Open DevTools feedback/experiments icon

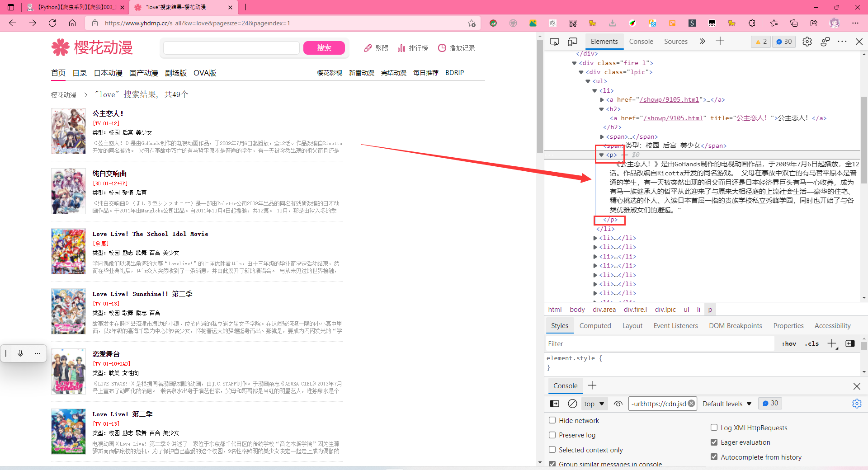825,42
